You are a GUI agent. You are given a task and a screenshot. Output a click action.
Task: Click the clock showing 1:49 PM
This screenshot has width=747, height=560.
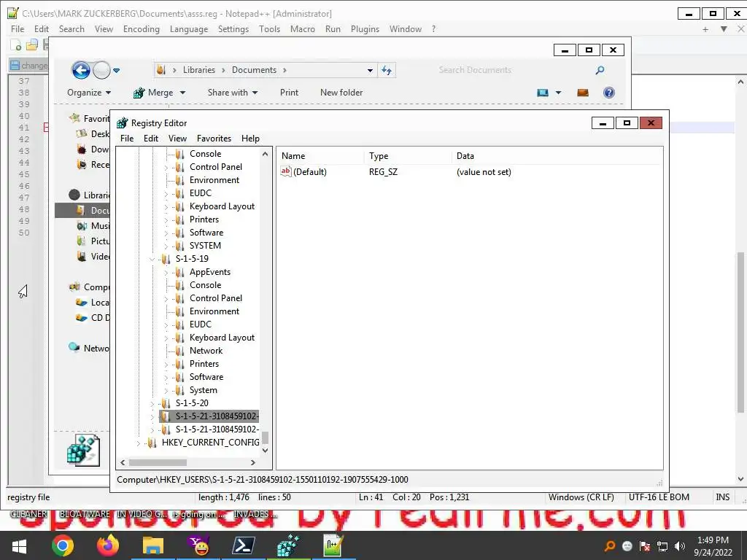pos(713,540)
